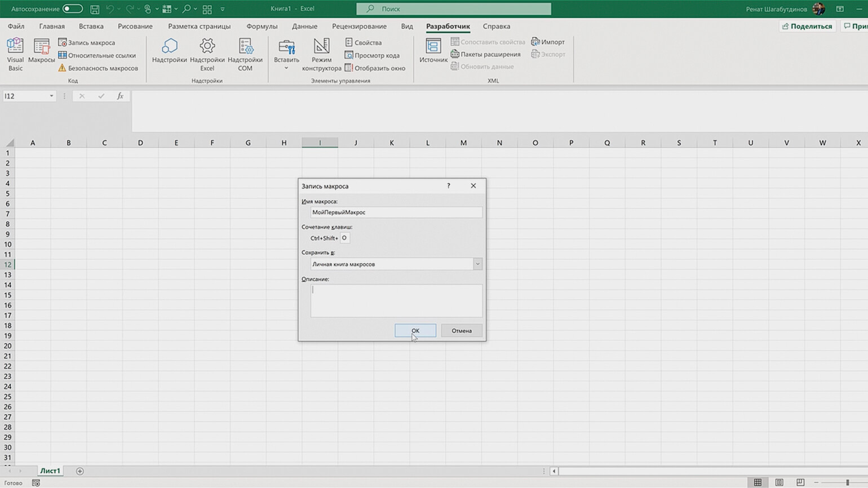Open the Файл menu
Viewport: 868px width, 488px height.
tap(16, 26)
